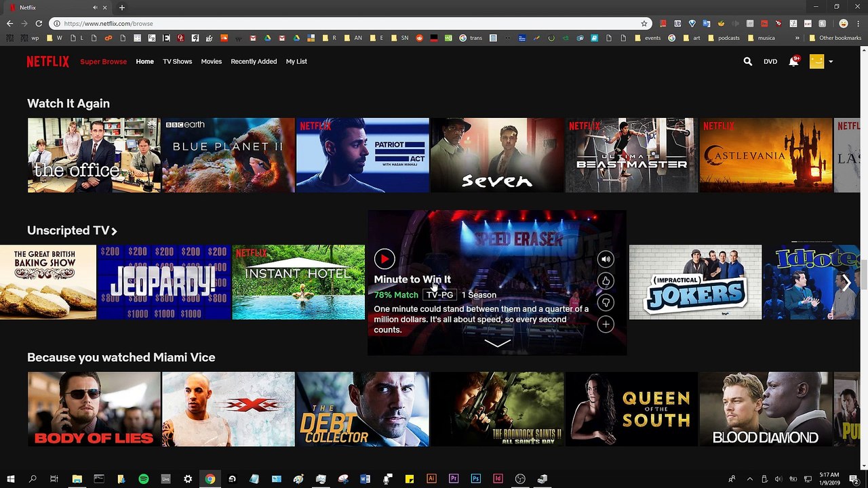Screen dimensions: 868x488
Task: Open Recently Added
Action: (254, 62)
